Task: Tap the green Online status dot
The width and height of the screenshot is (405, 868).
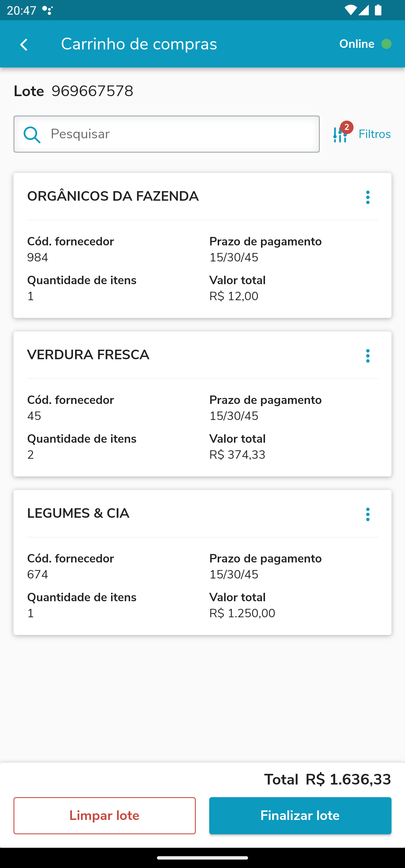Action: point(386,44)
